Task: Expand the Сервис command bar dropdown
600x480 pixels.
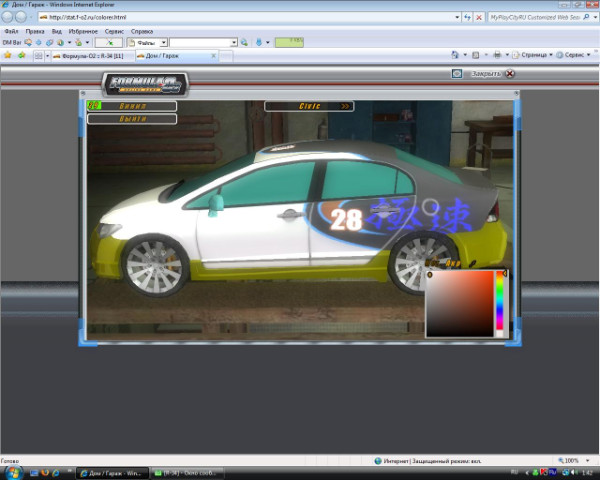Action: 577,56
